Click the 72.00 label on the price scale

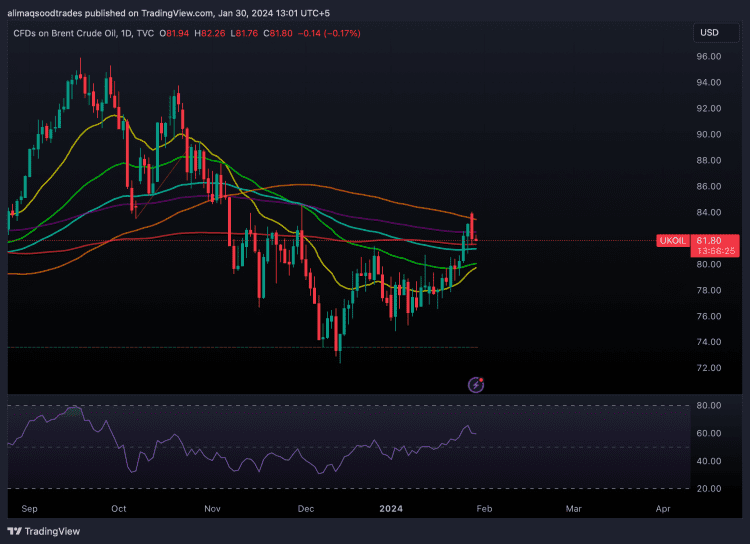[x=709, y=368]
